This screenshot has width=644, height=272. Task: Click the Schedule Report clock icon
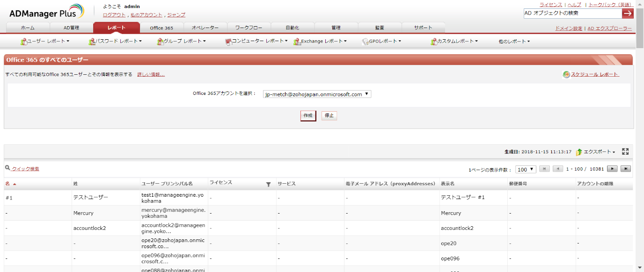[x=566, y=74]
